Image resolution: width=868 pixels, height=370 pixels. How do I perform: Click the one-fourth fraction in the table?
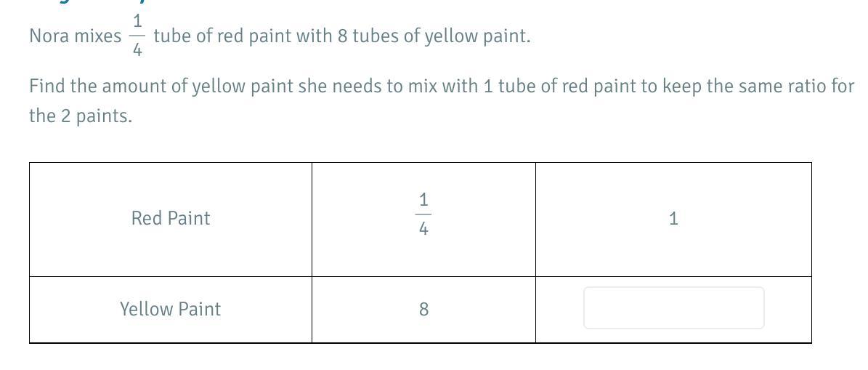click(x=423, y=214)
